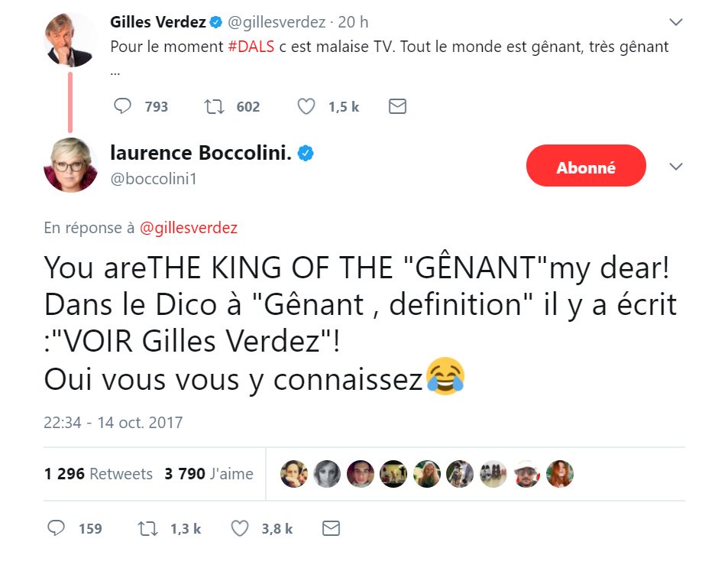Open the @gillesverdez mention in reply line
728x568 pixels.
click(x=188, y=228)
